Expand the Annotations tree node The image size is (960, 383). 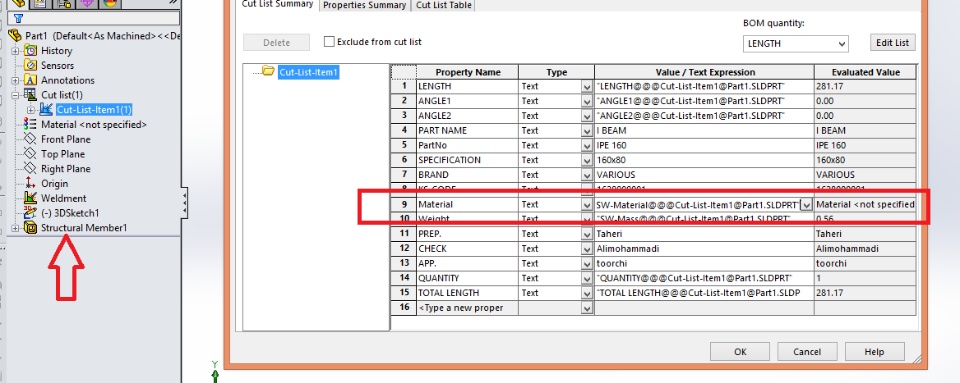pos(15,80)
